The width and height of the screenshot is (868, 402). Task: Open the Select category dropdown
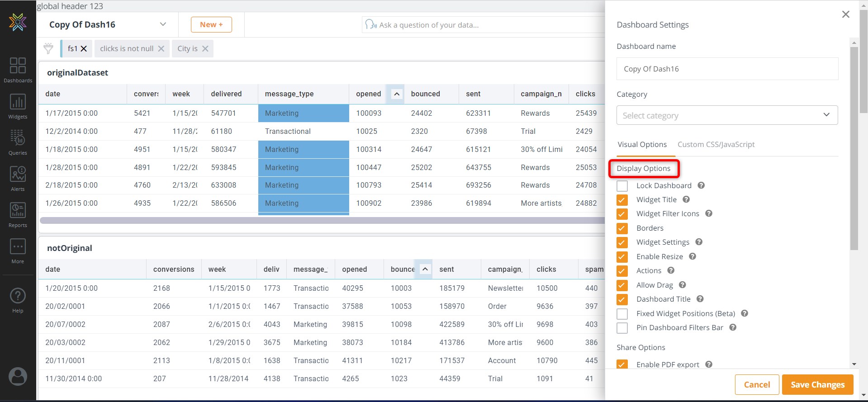click(727, 115)
